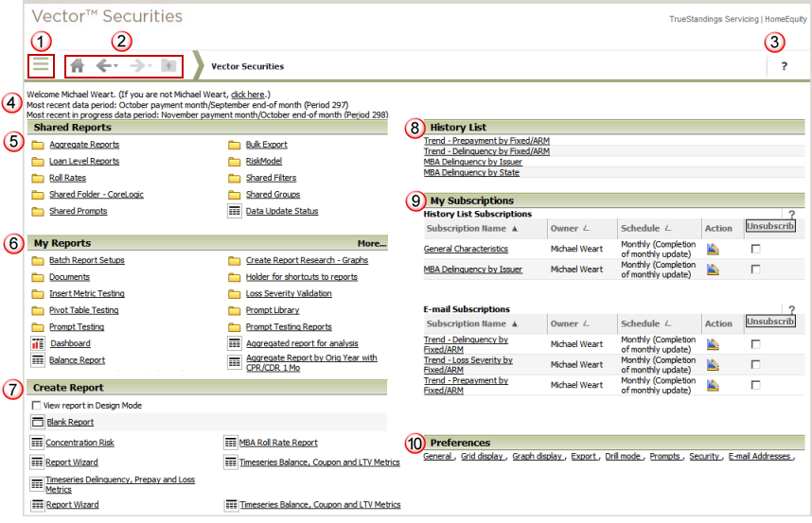Open Shared Folder - CoreLogic link
Viewport: 812px width, 523px height.
(x=97, y=195)
